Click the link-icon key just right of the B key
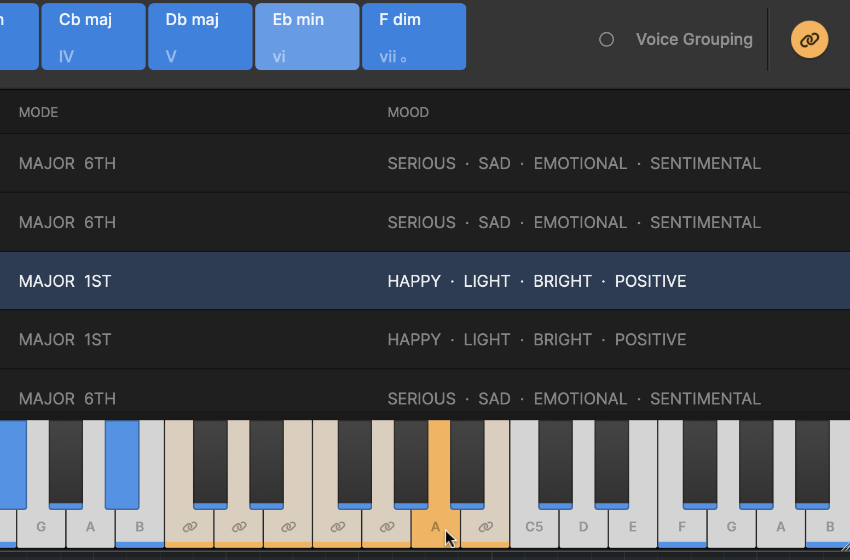 [189, 527]
